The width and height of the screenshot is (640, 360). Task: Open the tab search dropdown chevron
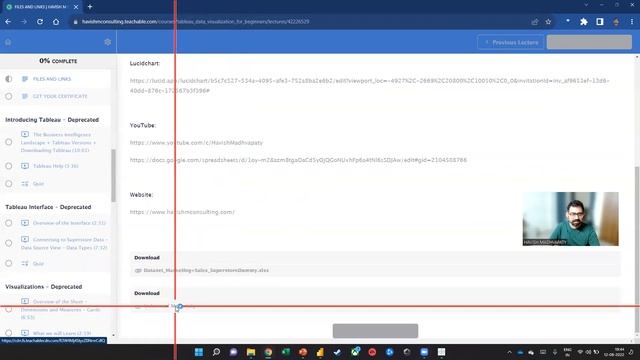pyautogui.click(x=586, y=5)
